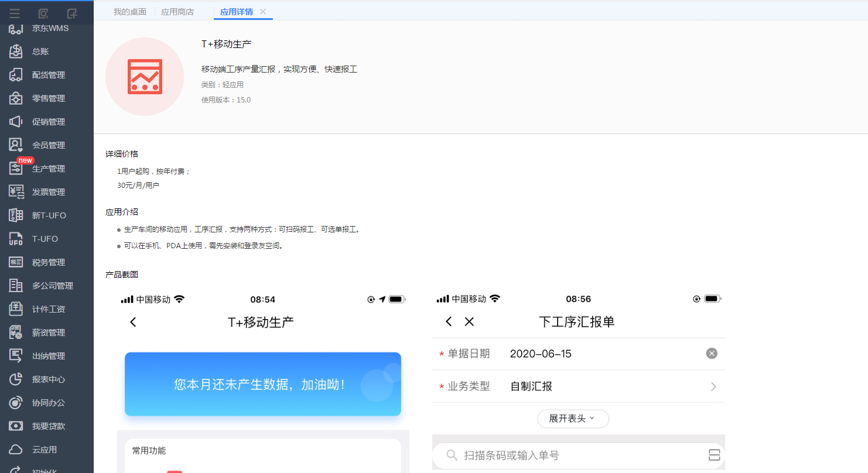Click the 出纳管理 icon
Image resolution: width=868 pixels, height=473 pixels.
click(16, 356)
